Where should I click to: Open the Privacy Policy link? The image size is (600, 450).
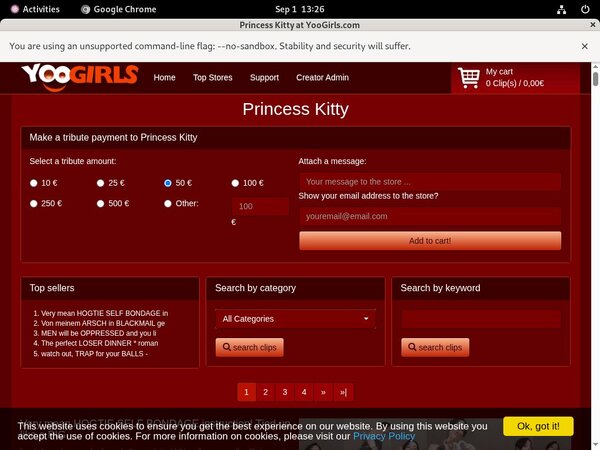pos(384,436)
